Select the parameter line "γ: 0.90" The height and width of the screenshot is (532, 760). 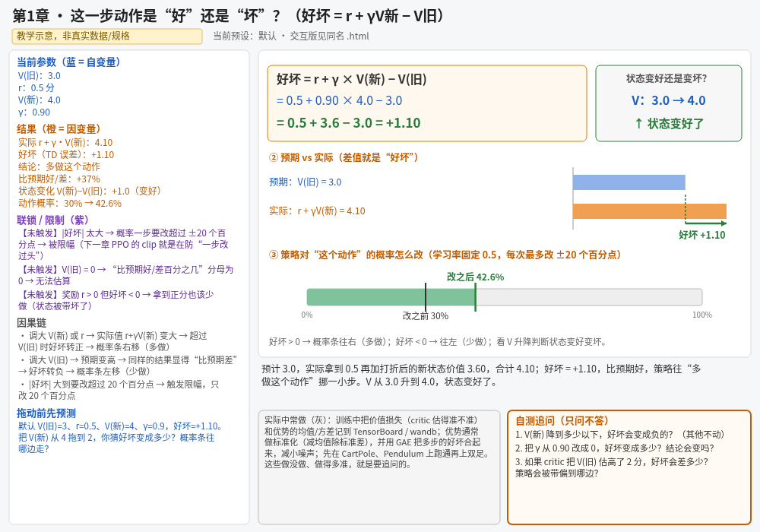point(34,112)
